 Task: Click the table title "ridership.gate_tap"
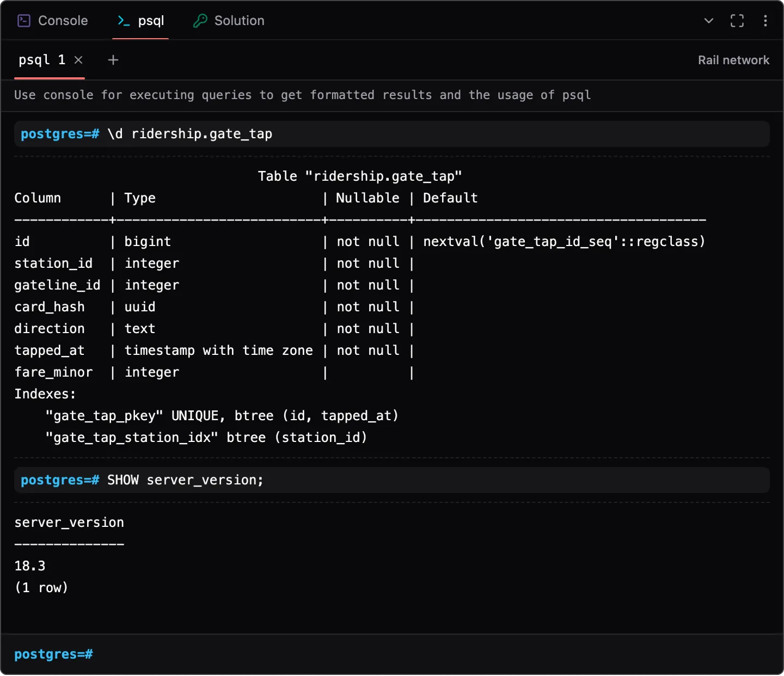pos(360,176)
